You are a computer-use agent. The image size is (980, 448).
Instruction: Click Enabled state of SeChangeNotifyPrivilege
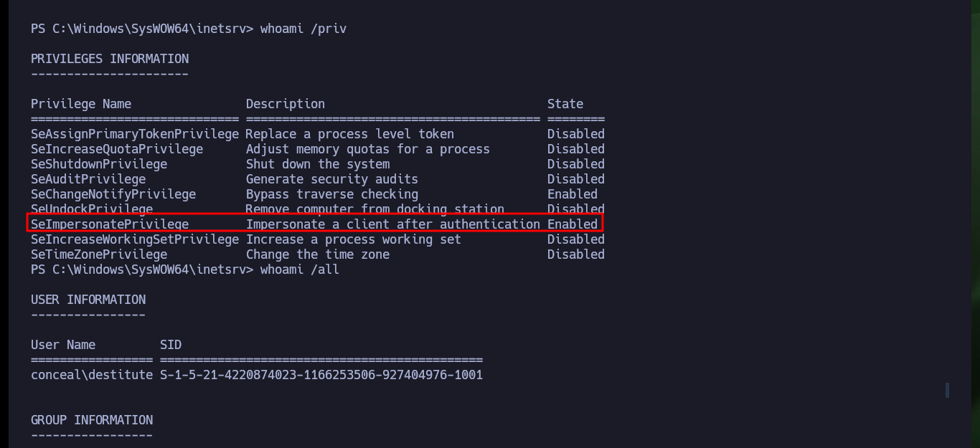pyautogui.click(x=573, y=194)
